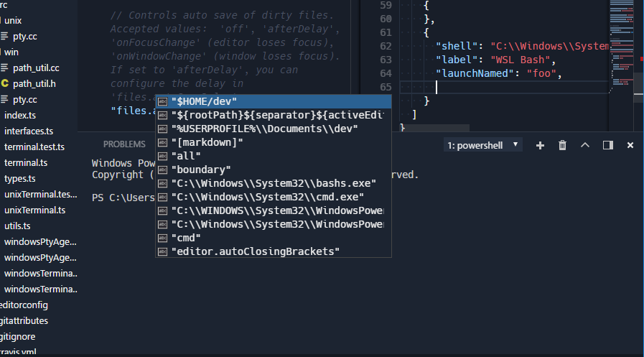644x357 pixels.
Task: Open terminal.ts file
Action: 26,163
